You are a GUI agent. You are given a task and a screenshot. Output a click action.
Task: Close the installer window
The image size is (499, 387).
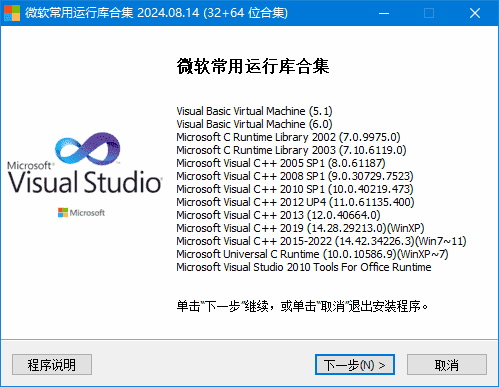tap(475, 13)
